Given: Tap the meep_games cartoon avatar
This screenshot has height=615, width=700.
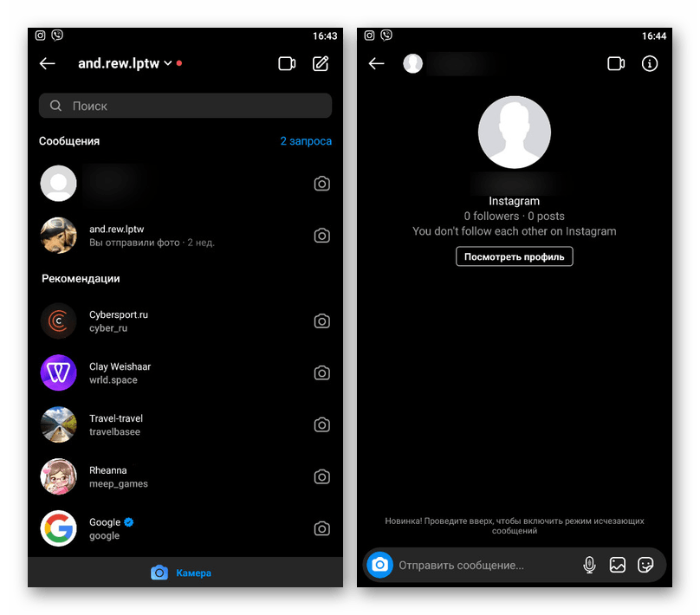Looking at the screenshot, I should (x=59, y=476).
